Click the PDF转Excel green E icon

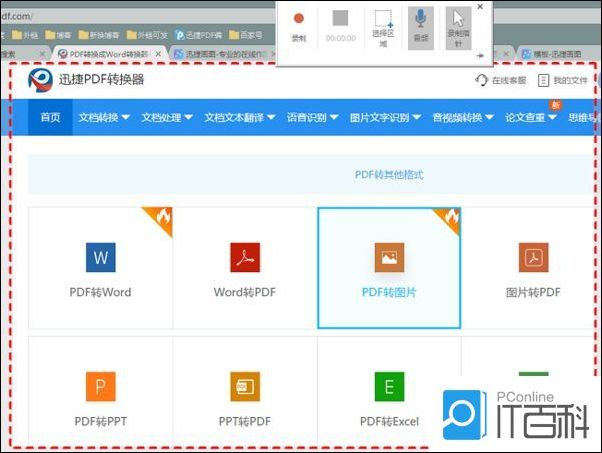(389, 387)
